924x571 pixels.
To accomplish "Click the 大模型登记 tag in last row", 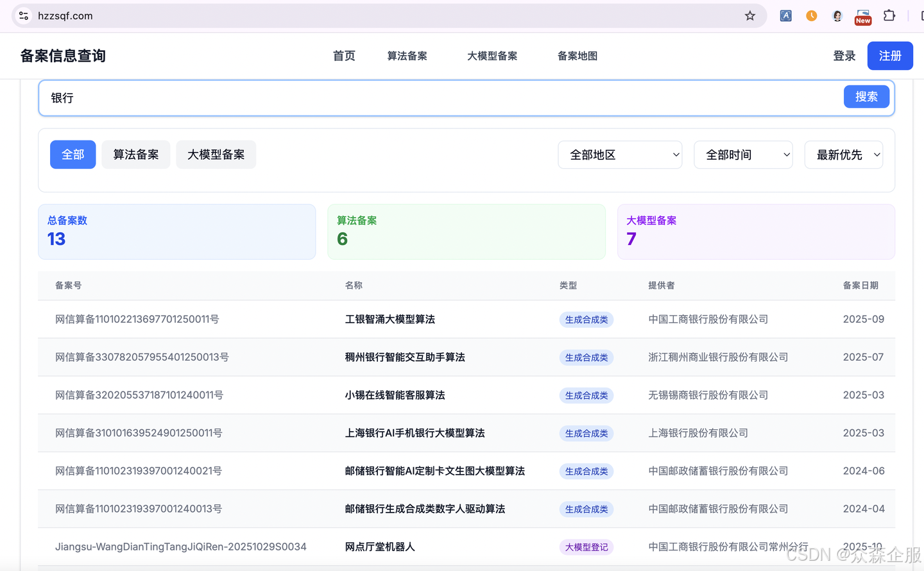I will (x=586, y=547).
